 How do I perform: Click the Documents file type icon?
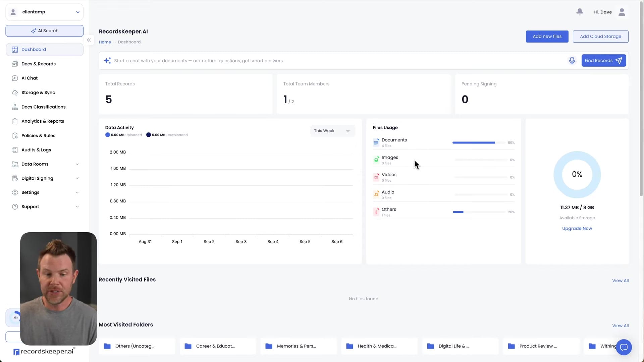pos(376,142)
